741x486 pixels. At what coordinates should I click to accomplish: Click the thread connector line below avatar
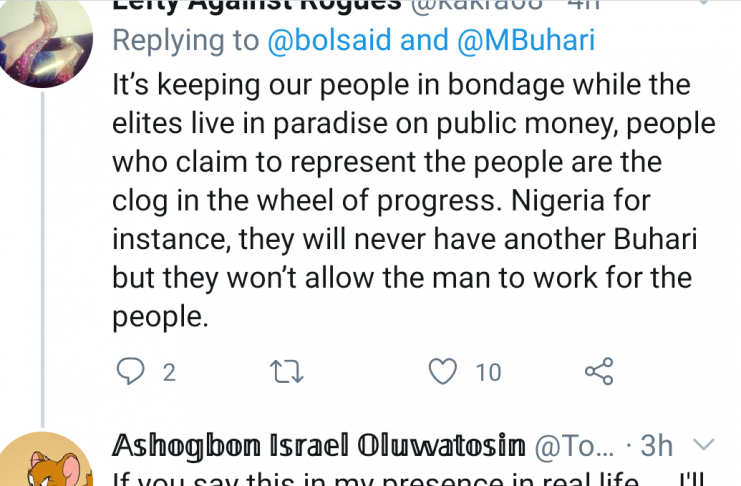tap(43, 250)
